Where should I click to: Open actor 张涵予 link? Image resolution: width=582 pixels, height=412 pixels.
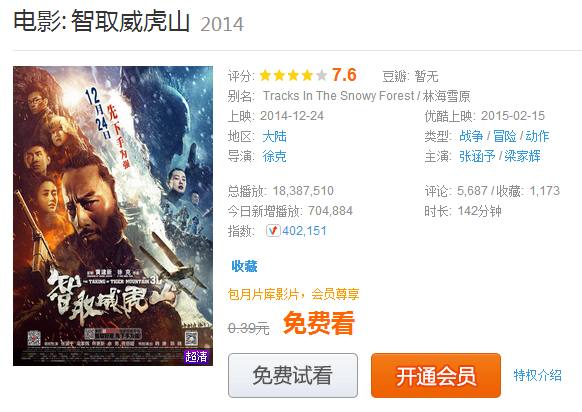(477, 156)
